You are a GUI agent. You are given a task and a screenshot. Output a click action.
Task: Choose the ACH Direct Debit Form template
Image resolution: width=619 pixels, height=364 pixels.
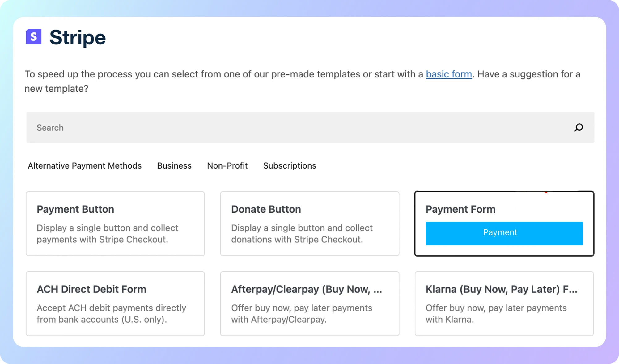(x=115, y=303)
